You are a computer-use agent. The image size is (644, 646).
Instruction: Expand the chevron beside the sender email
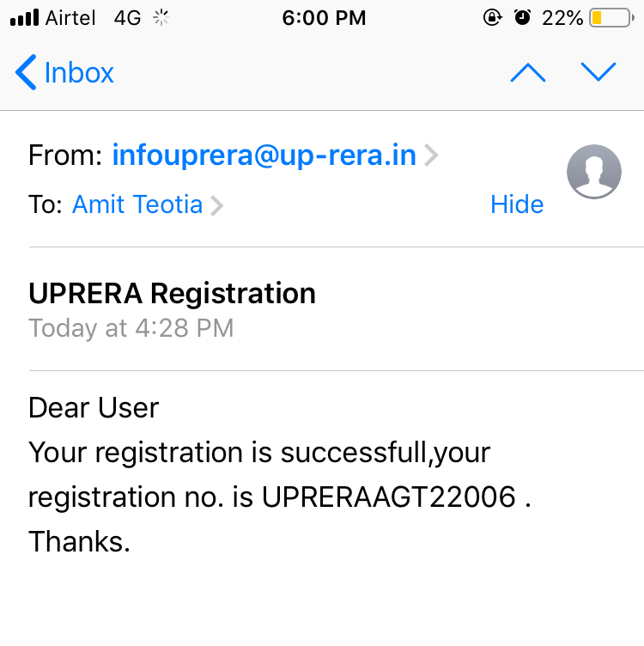(x=431, y=155)
